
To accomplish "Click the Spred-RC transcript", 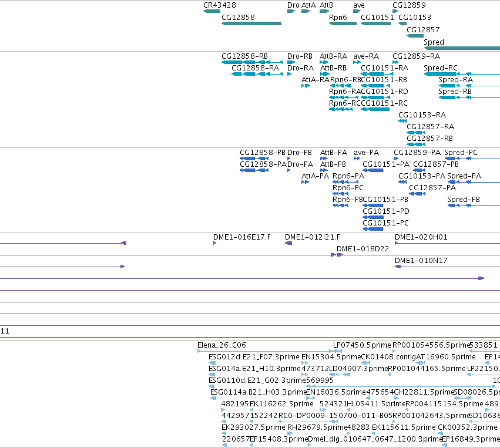I will pos(462,74).
